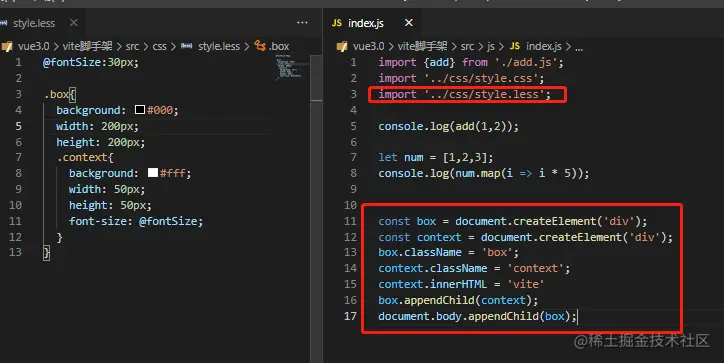The width and height of the screenshot is (724, 363).
Task: Click line number 5 in style.less
Action: 18,126
